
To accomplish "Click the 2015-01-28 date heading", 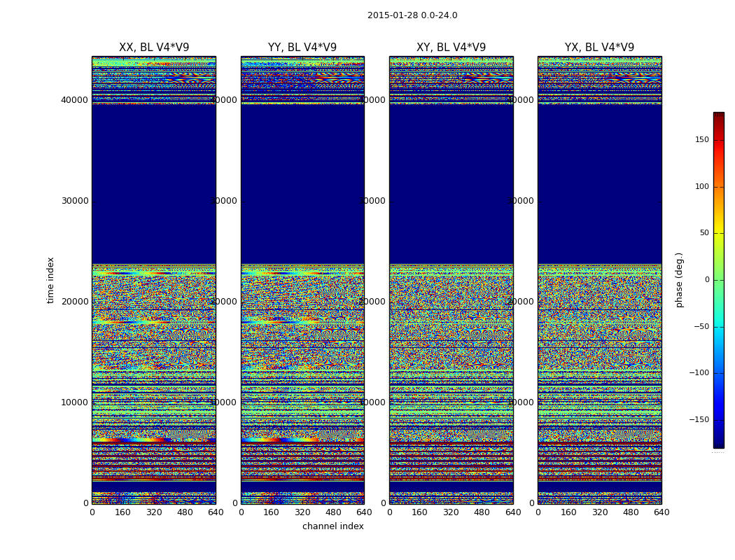I will (x=412, y=15).
